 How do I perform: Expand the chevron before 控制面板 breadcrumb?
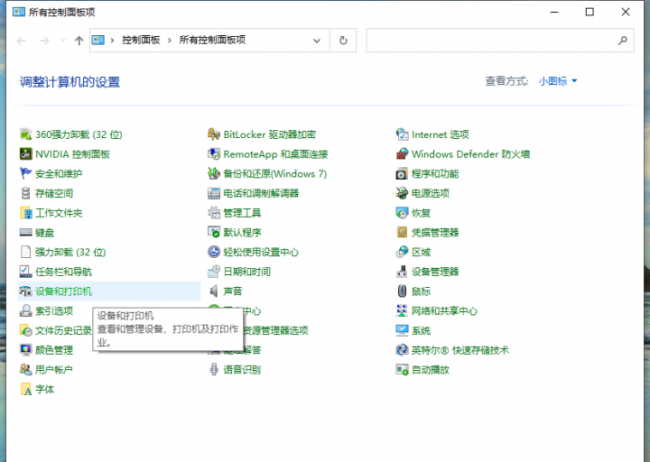112,40
